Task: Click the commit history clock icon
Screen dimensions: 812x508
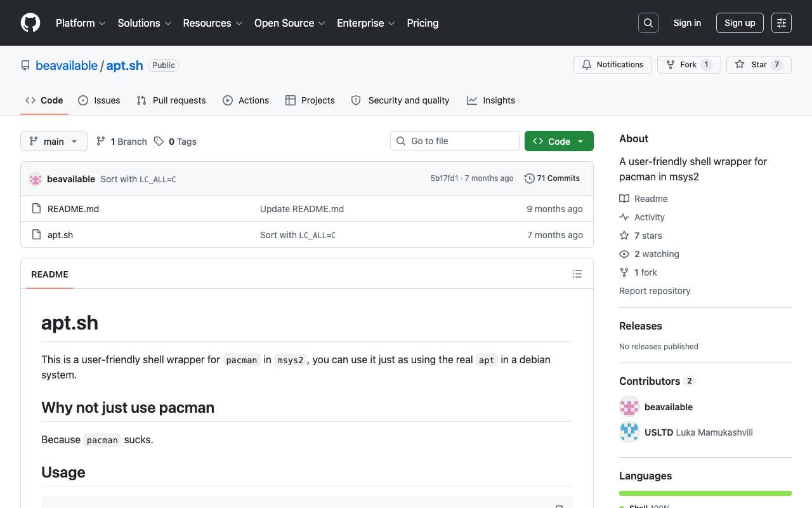Action: [x=530, y=178]
